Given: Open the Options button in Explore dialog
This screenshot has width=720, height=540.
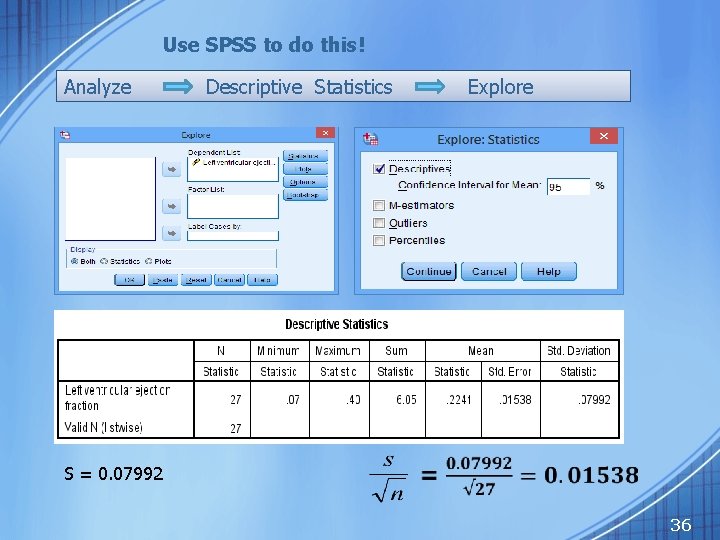Looking at the screenshot, I should pyautogui.click(x=305, y=182).
